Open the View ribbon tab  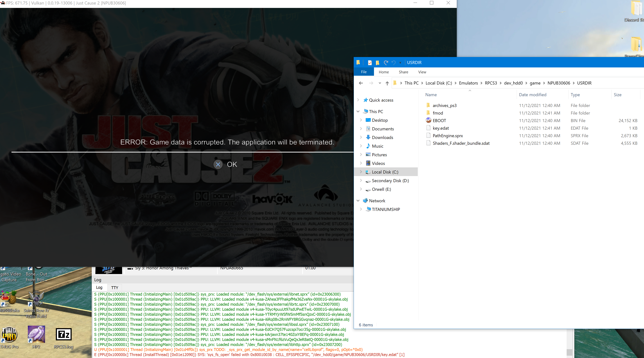tap(422, 72)
